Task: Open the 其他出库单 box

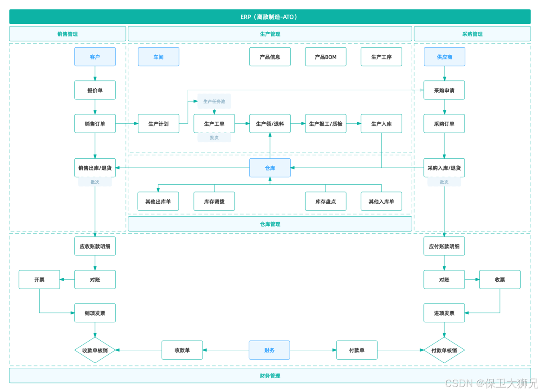Action: point(158,201)
